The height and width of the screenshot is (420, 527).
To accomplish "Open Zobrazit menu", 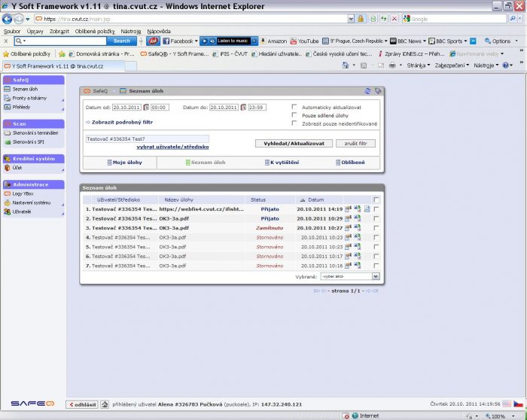I will (x=59, y=32).
